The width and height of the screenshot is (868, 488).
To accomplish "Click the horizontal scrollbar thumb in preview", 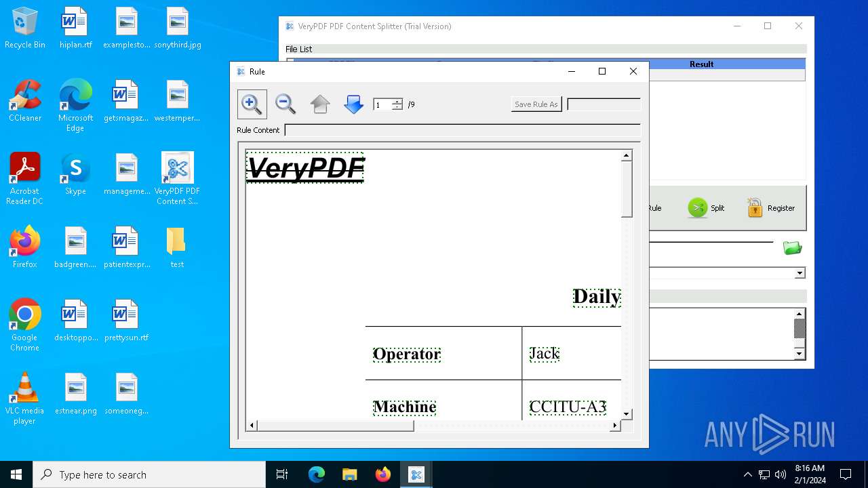I will [336, 426].
